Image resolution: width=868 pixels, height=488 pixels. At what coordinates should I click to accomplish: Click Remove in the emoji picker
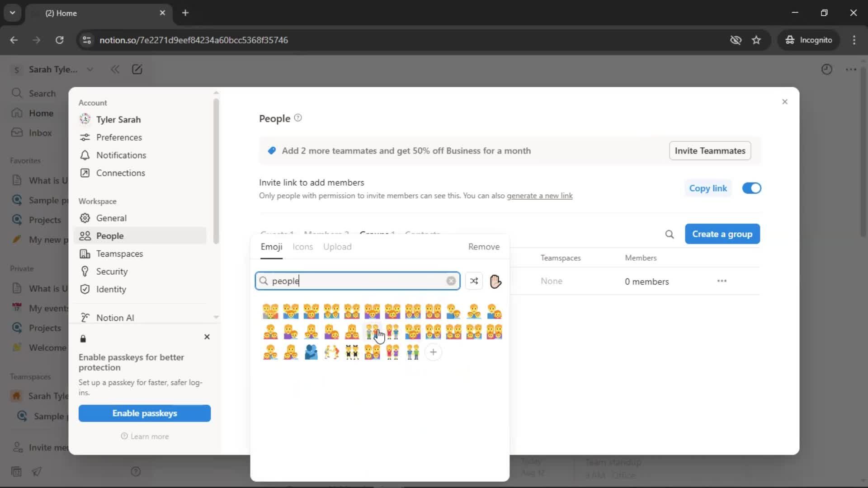tap(484, 247)
